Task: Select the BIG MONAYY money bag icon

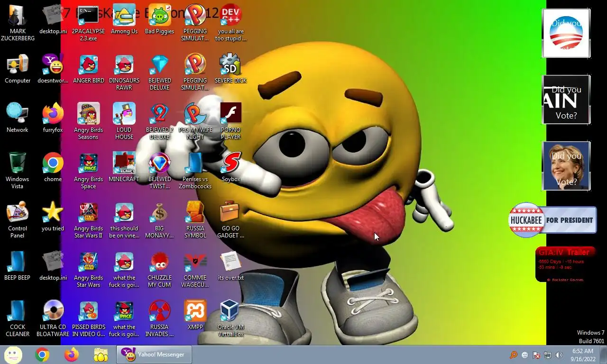Action: 160,220
